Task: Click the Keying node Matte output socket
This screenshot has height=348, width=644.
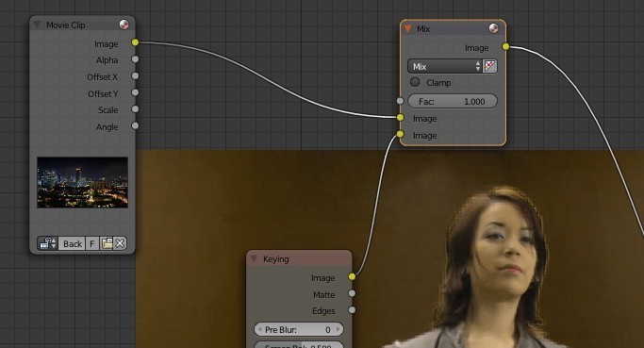Action: [352, 293]
